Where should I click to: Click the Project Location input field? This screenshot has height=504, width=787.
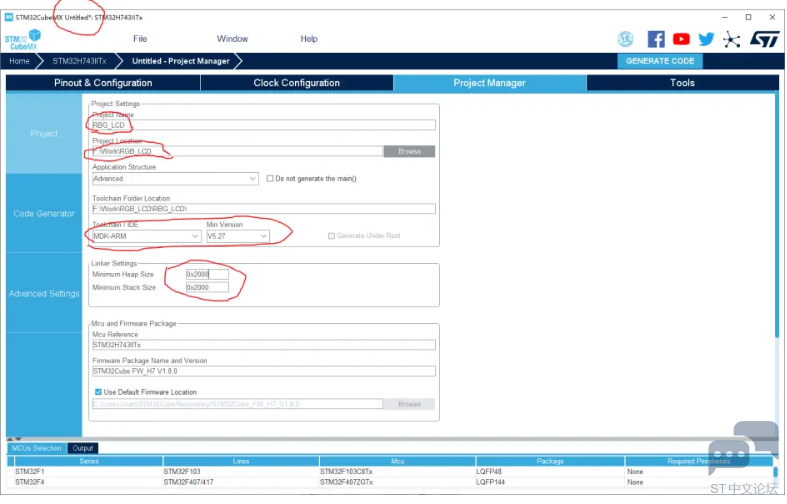pyautogui.click(x=237, y=151)
